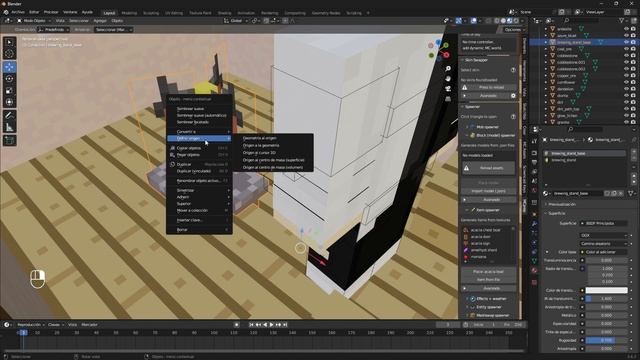Click the viewport zoom magnifier icon
This screenshot has width=640, height=360.
(448, 69)
